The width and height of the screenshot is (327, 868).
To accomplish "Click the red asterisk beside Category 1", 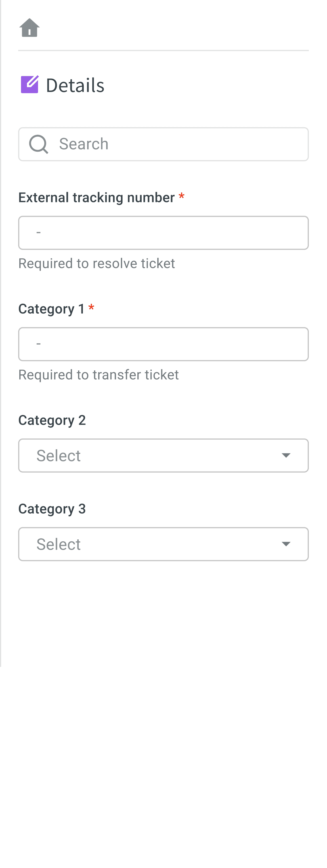I will [91, 307].
